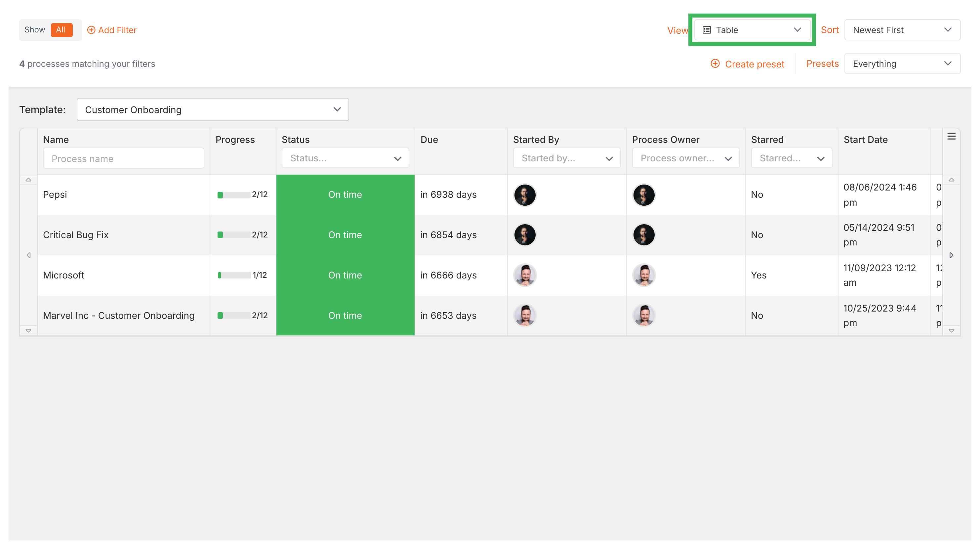Image resolution: width=980 pixels, height=549 pixels.
Task: Open the Marvel Inc - Customer Onboarding process
Action: click(119, 316)
